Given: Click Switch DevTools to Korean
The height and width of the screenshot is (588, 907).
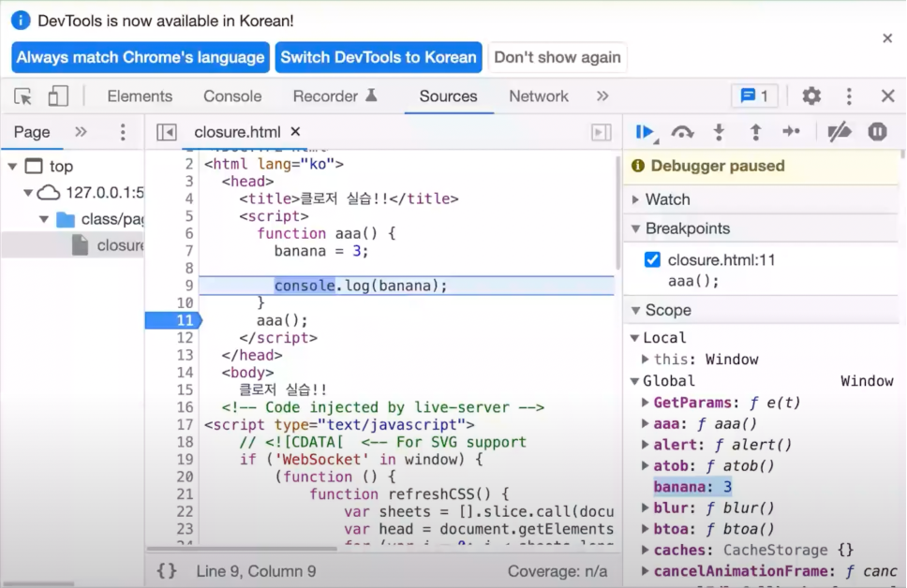Looking at the screenshot, I should click(x=379, y=57).
